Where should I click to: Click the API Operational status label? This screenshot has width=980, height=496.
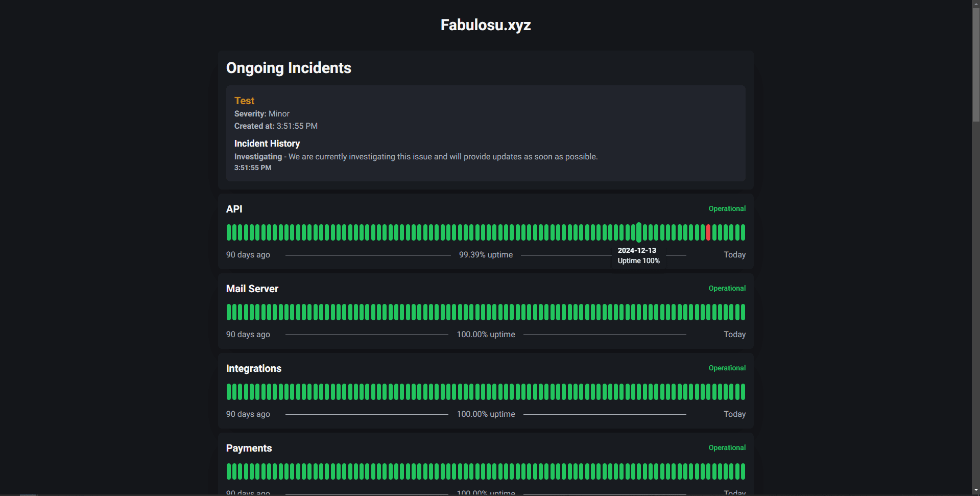(x=727, y=208)
